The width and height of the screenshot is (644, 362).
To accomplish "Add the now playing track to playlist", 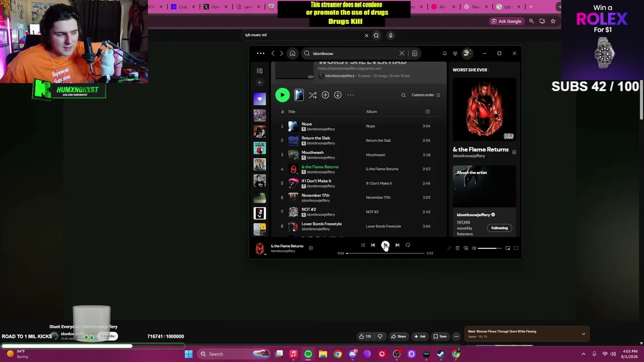I will [310, 248].
